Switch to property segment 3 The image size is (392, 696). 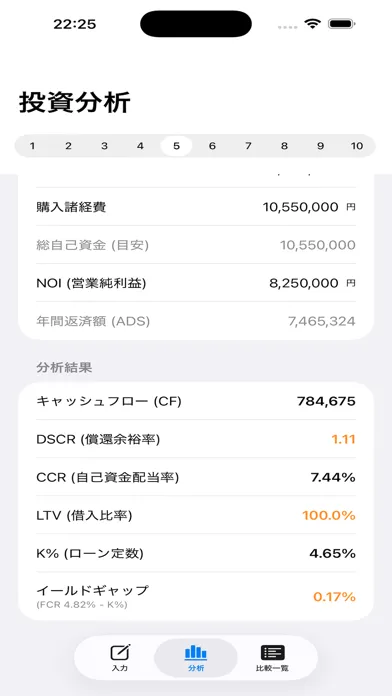tap(104, 146)
